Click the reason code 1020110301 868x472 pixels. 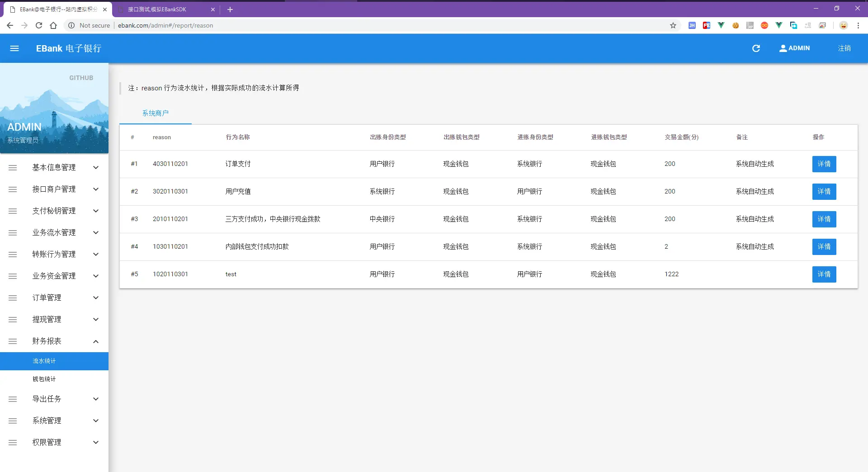[170, 274]
